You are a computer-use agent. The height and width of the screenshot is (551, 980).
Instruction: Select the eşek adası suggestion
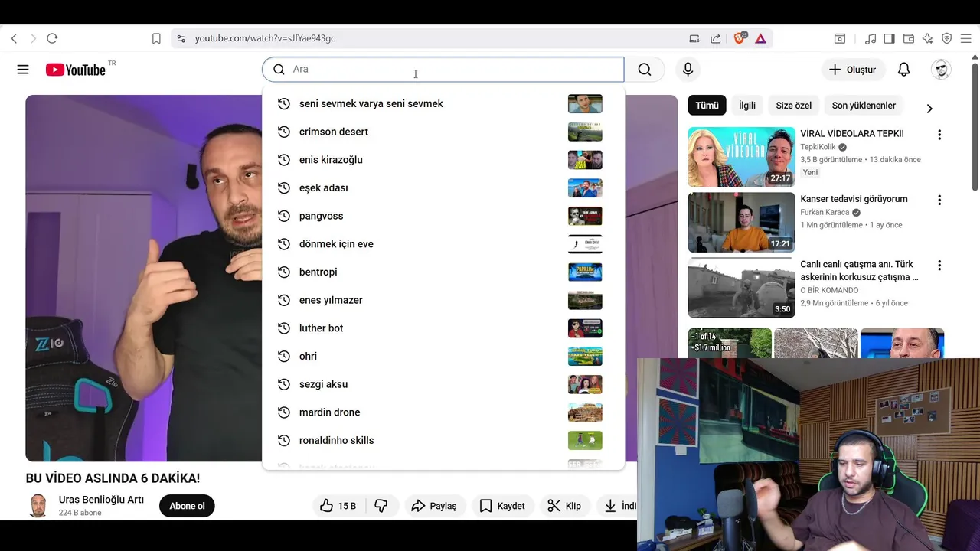tap(443, 187)
